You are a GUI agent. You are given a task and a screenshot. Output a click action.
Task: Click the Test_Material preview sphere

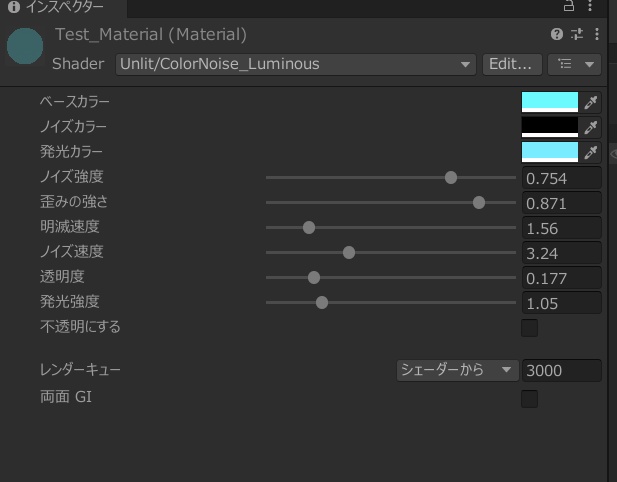tap(25, 46)
